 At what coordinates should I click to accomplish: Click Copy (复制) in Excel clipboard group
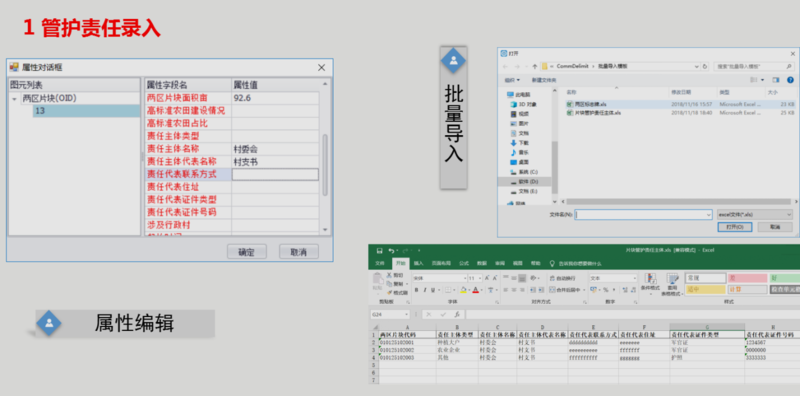click(395, 284)
